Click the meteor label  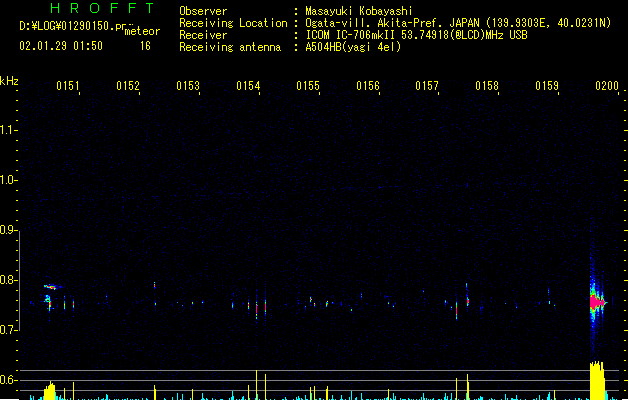pyautogui.click(x=142, y=31)
